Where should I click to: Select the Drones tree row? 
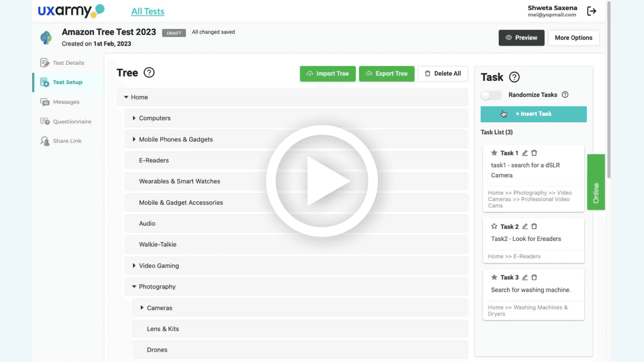click(x=300, y=349)
